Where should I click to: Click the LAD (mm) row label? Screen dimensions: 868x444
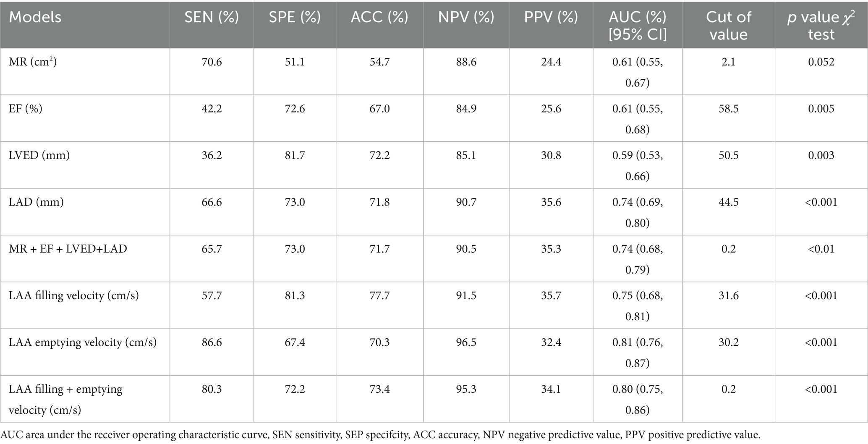point(36,202)
